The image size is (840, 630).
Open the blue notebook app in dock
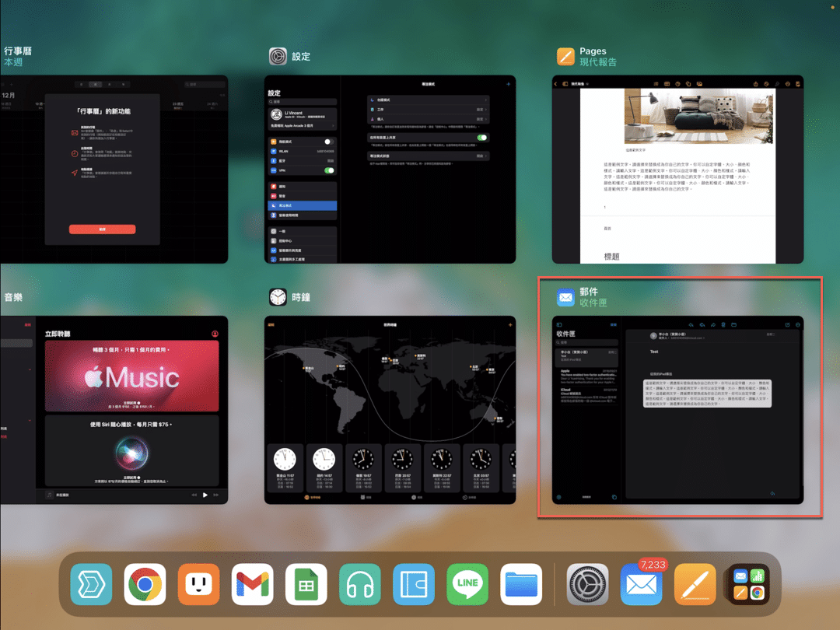coord(414,584)
